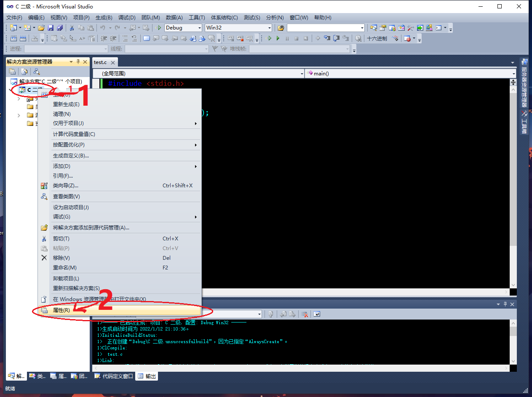Viewport: 532px width, 397px height.
Task: Open the 文件(F) menu
Action: pos(14,18)
